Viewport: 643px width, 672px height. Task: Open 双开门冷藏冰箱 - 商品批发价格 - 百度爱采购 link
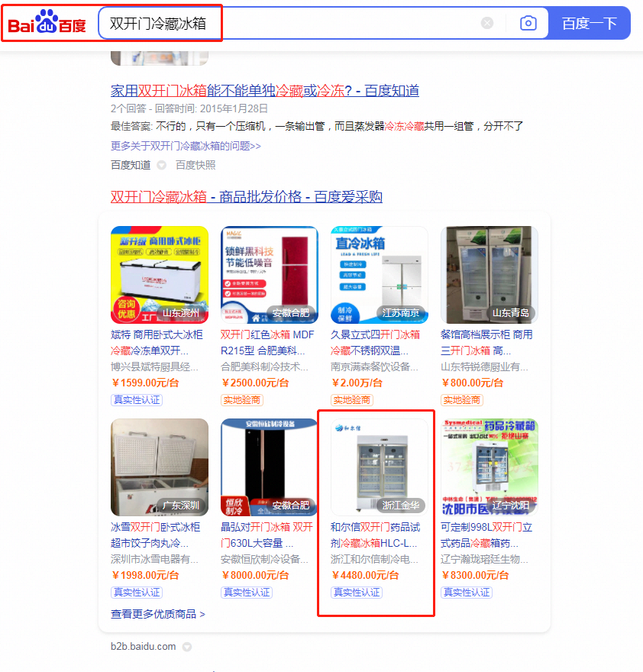[246, 197]
